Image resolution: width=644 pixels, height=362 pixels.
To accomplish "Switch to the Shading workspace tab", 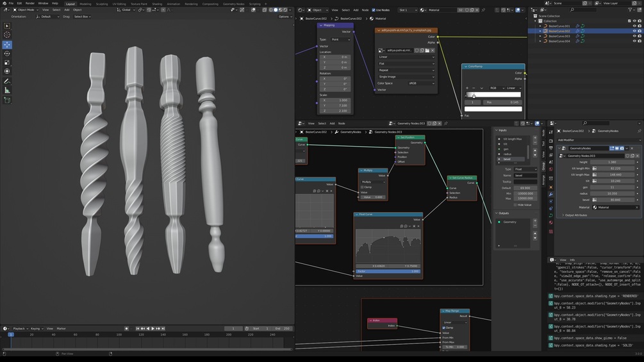I will pyautogui.click(x=157, y=4).
